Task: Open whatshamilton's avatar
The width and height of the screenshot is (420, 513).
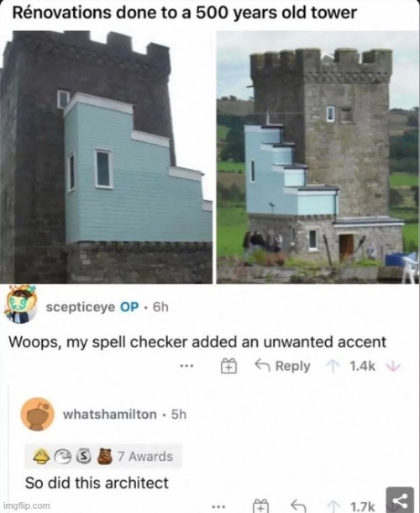Action: (x=37, y=415)
